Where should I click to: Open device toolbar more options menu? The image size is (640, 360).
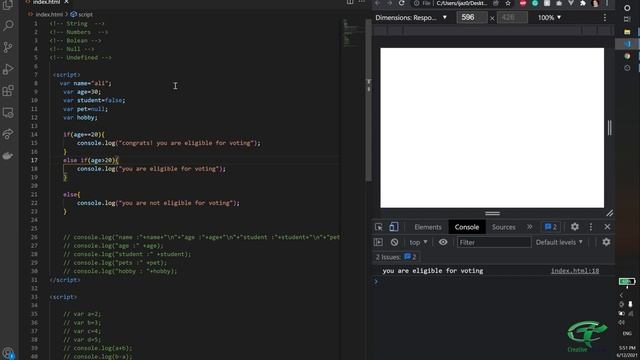coord(605,18)
